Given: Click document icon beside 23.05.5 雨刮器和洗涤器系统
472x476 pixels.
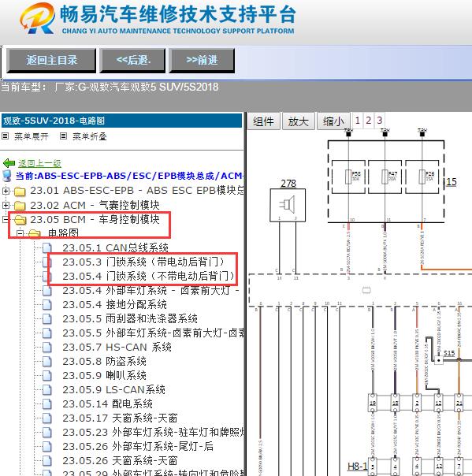Looking at the screenshot, I should (x=47, y=318).
